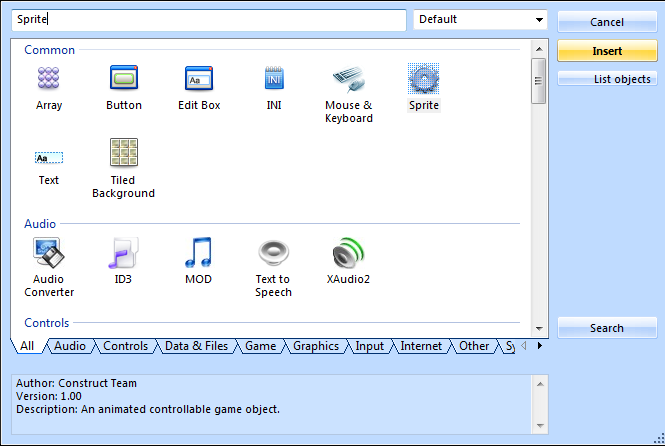The width and height of the screenshot is (665, 446).
Task: Click the tab strip scroll left arrow
Action: pyautogui.click(x=524, y=346)
